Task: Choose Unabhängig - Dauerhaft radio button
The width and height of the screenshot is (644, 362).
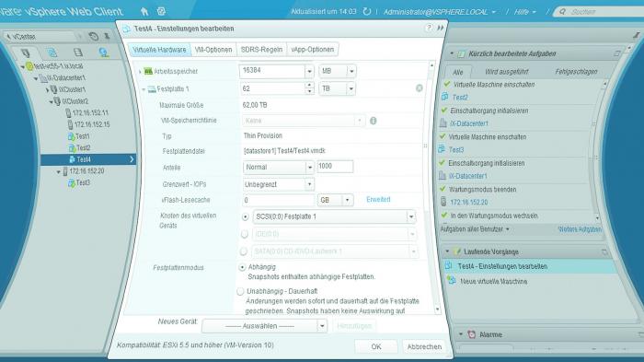Action: point(240,291)
